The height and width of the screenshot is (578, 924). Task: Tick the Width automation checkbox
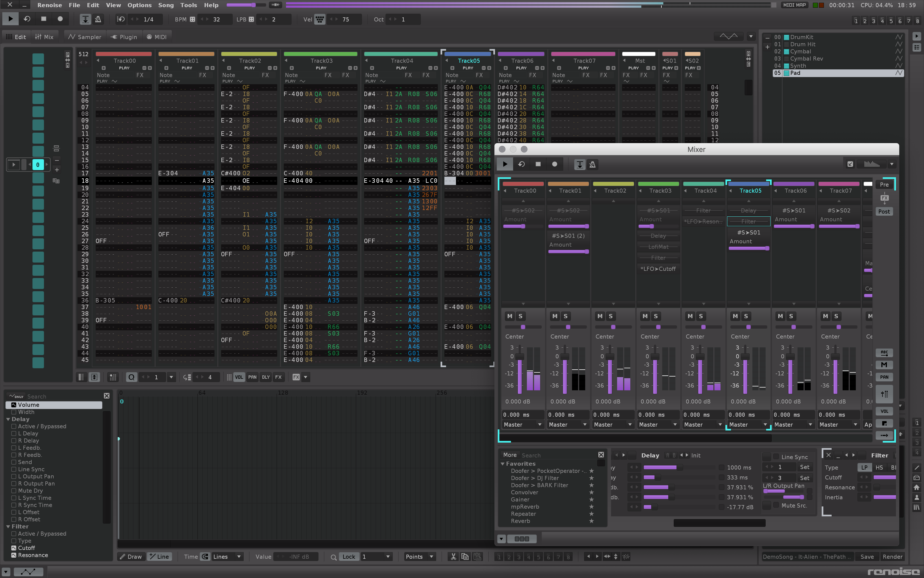click(x=14, y=412)
